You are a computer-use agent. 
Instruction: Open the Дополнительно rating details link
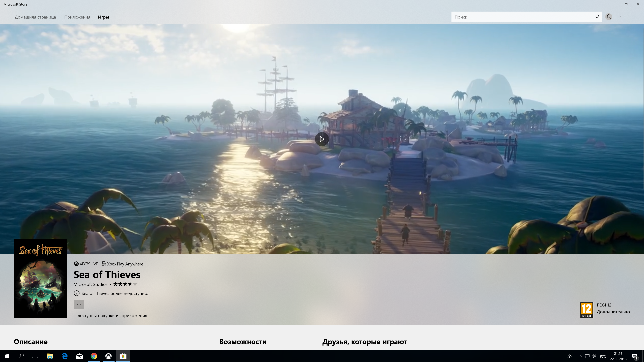point(613,312)
